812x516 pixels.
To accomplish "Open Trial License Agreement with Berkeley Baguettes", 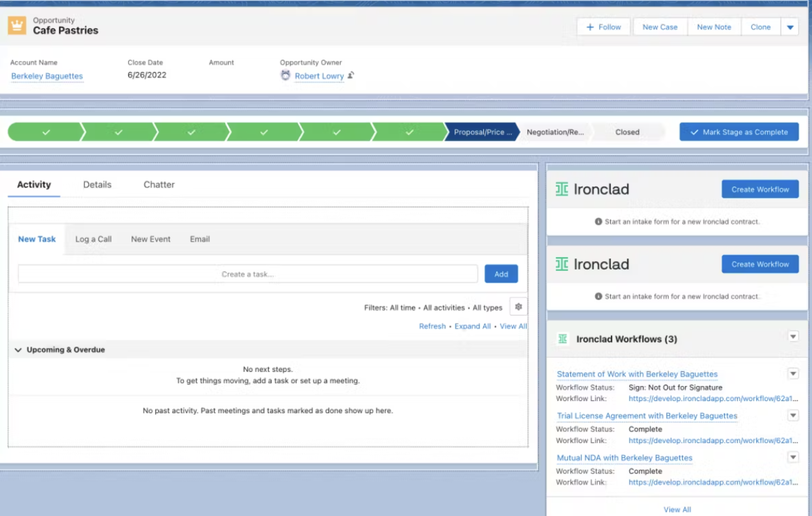I will click(647, 416).
